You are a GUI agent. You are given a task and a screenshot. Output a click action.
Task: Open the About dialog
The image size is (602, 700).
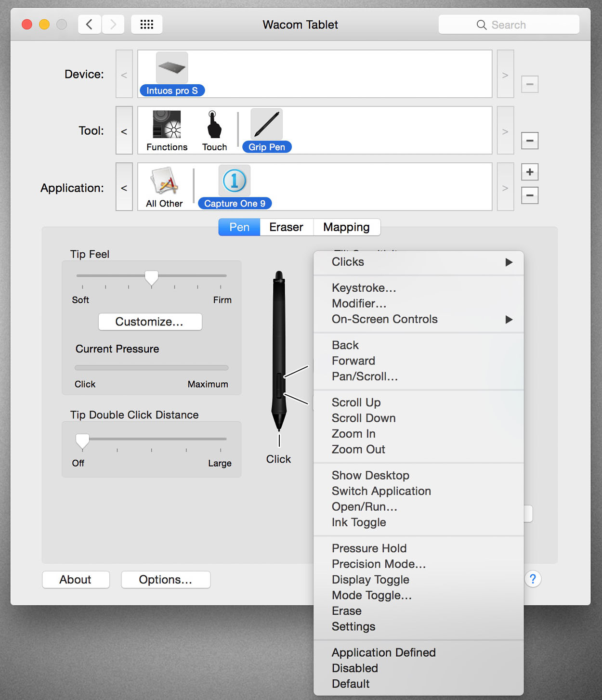(76, 580)
